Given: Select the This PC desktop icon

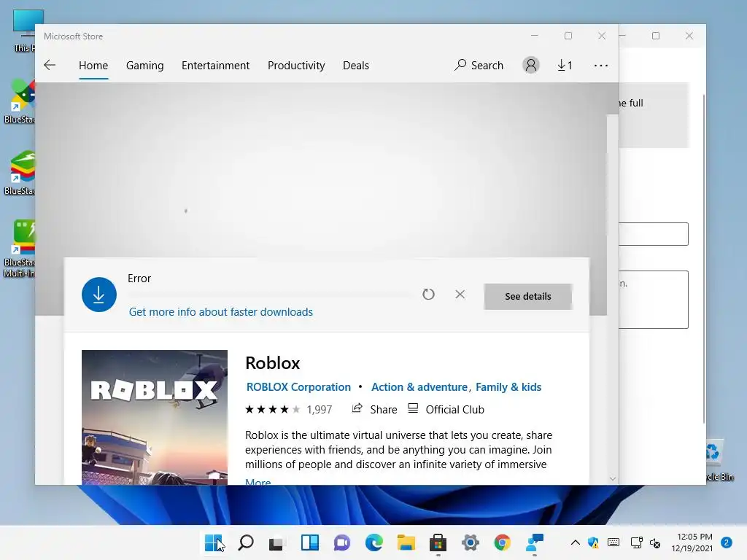Looking at the screenshot, I should coord(23,31).
